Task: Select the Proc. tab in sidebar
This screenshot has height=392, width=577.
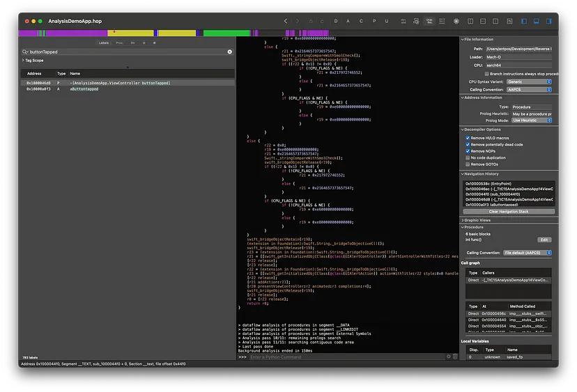Action: click(119, 42)
